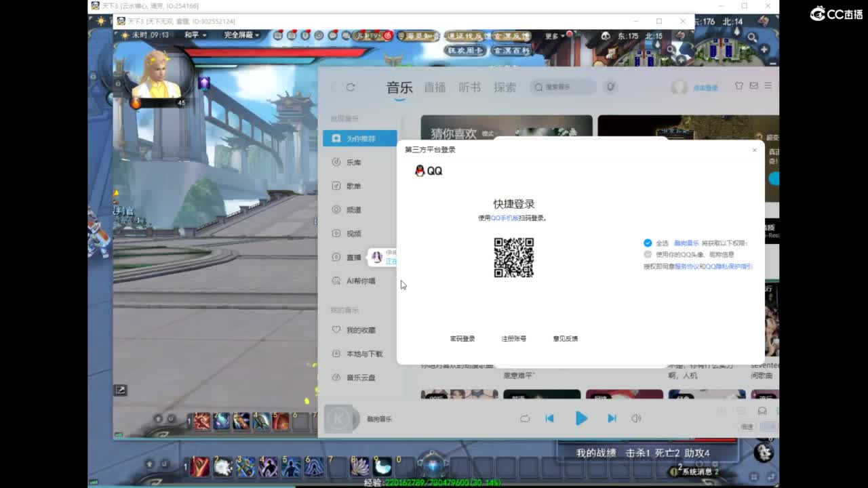Select 为你推荐 in the sidebar
The image size is (868, 488).
click(360, 138)
